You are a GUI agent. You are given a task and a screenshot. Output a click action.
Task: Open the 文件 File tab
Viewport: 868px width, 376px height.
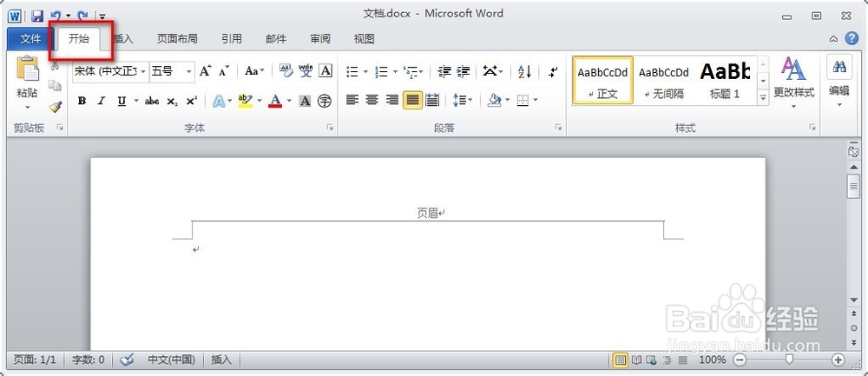[30, 39]
